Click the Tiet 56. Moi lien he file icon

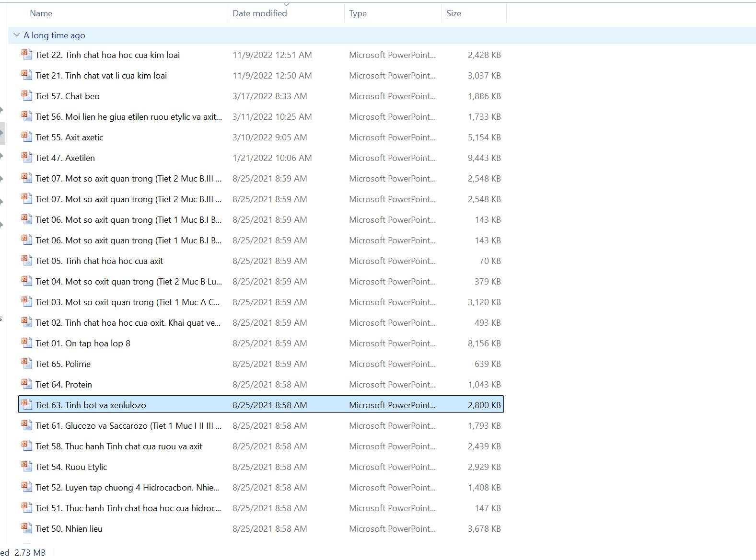tap(27, 116)
